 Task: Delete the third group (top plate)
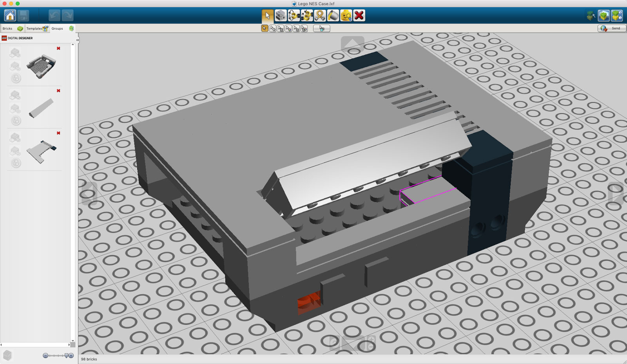pos(58,133)
